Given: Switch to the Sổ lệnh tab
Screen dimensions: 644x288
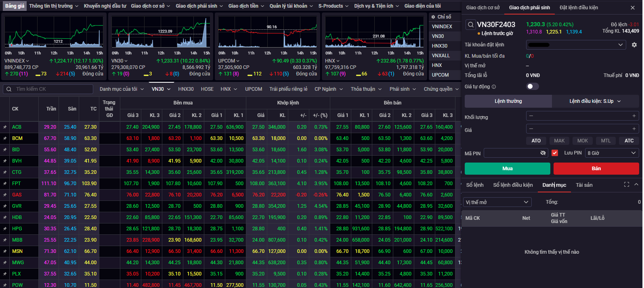Looking at the screenshot, I should click(475, 185).
